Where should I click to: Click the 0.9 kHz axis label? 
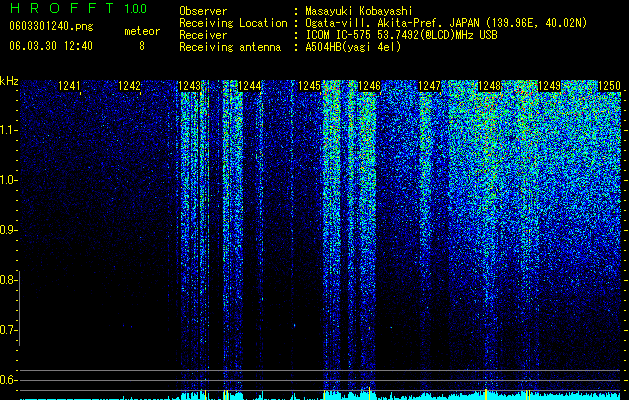8,230
